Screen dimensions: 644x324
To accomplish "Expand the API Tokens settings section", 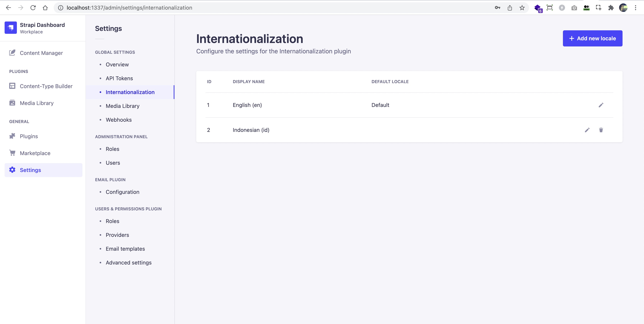I will coord(119,78).
